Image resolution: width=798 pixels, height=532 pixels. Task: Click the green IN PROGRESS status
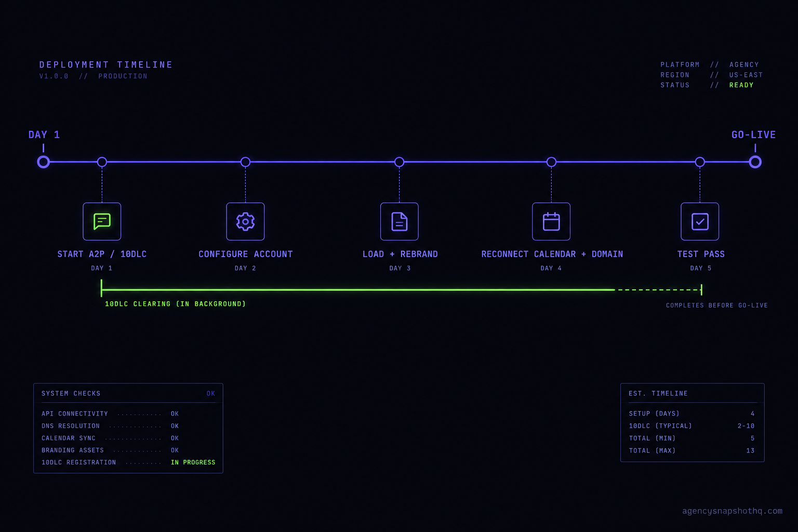pos(193,462)
